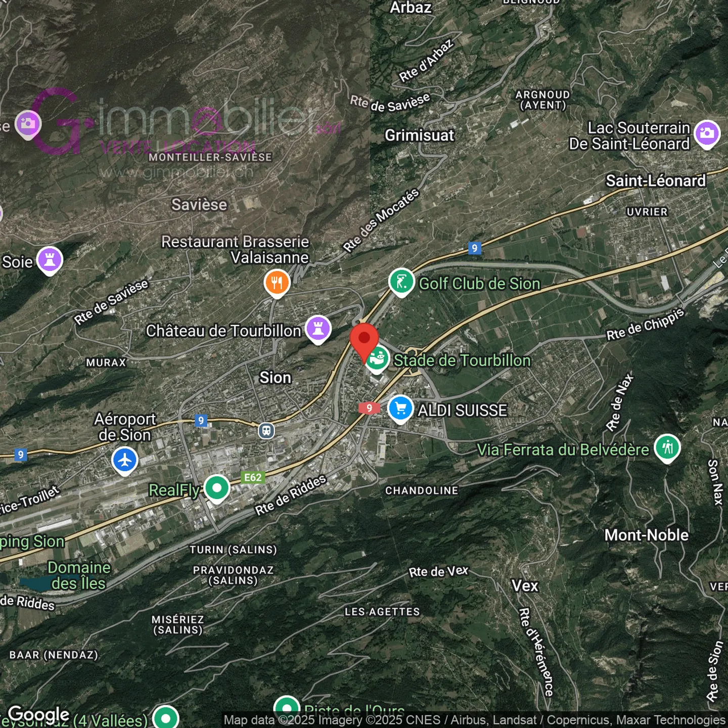Open the ALDI SUISSE shopping cart marker
The height and width of the screenshot is (728, 728).
(x=400, y=408)
